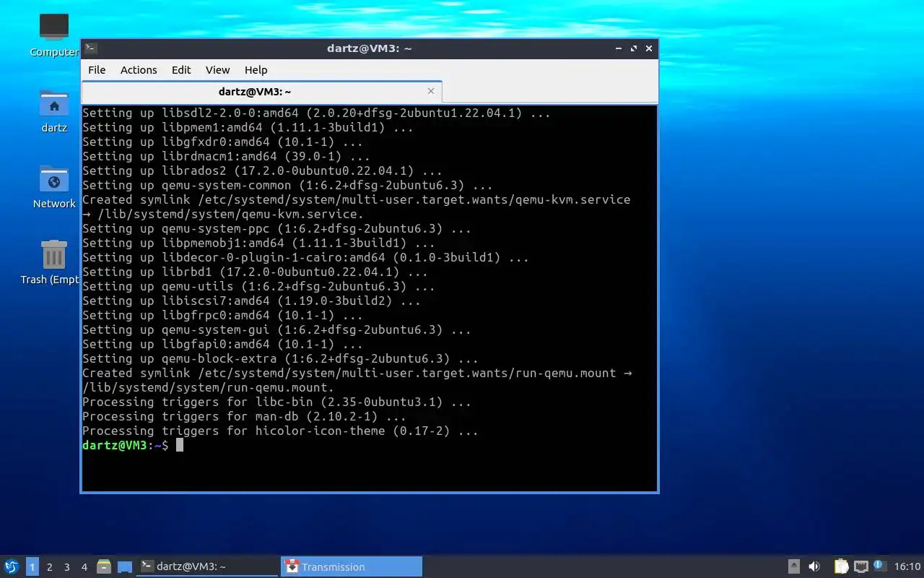The image size is (924, 578).
Task: Click line 'Setting up libiscsi7:amd64'
Action: click(251, 301)
